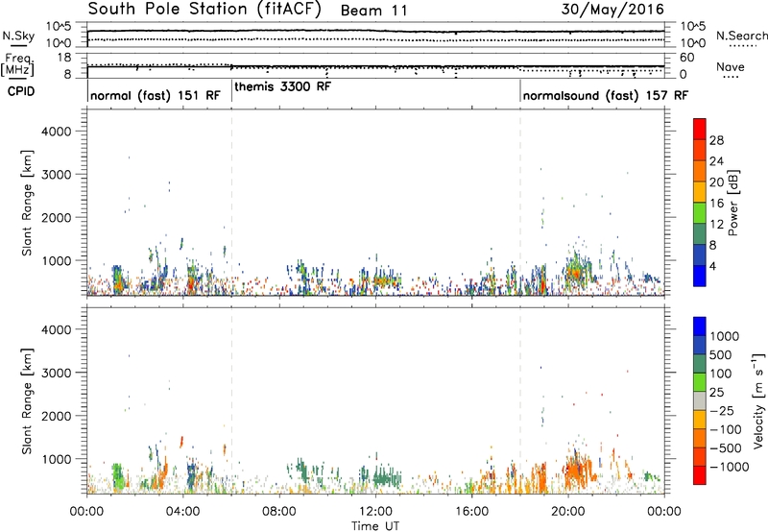Click the "−25" Velocity colorbar tick
768x532 pixels.
point(722,411)
